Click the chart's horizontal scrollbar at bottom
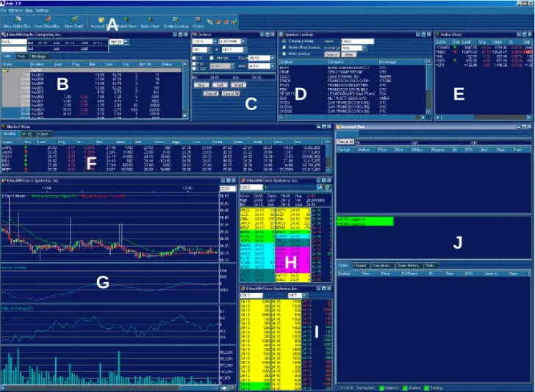The height and width of the screenshot is (392, 535). (109, 388)
